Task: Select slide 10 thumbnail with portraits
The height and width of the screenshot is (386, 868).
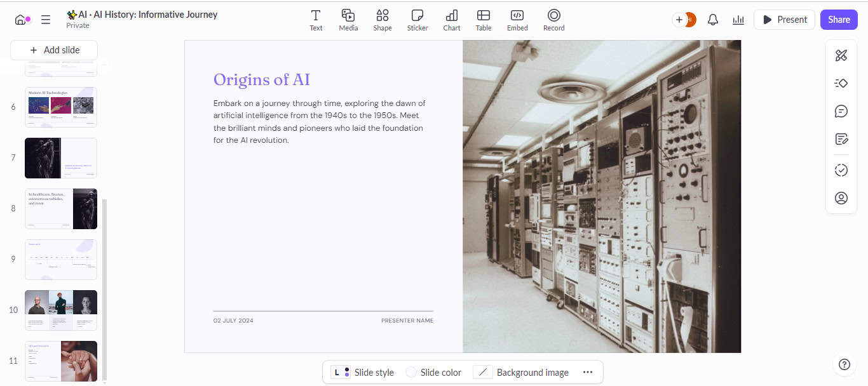Action: click(x=61, y=310)
